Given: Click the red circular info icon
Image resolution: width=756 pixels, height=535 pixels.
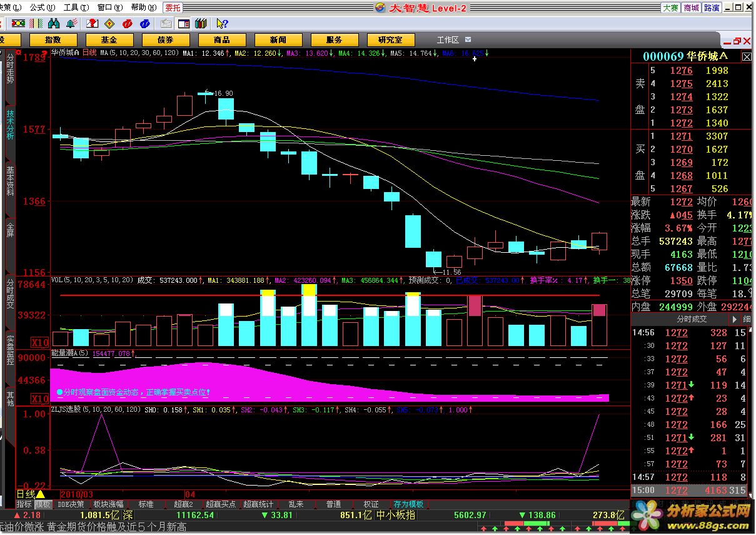Looking at the screenshot, I should point(128,24).
